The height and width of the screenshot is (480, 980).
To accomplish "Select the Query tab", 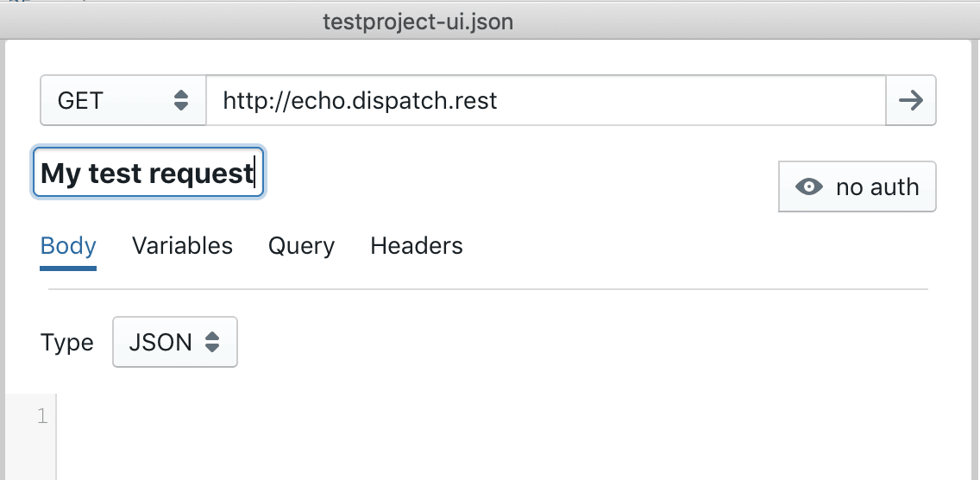I will pos(301,246).
